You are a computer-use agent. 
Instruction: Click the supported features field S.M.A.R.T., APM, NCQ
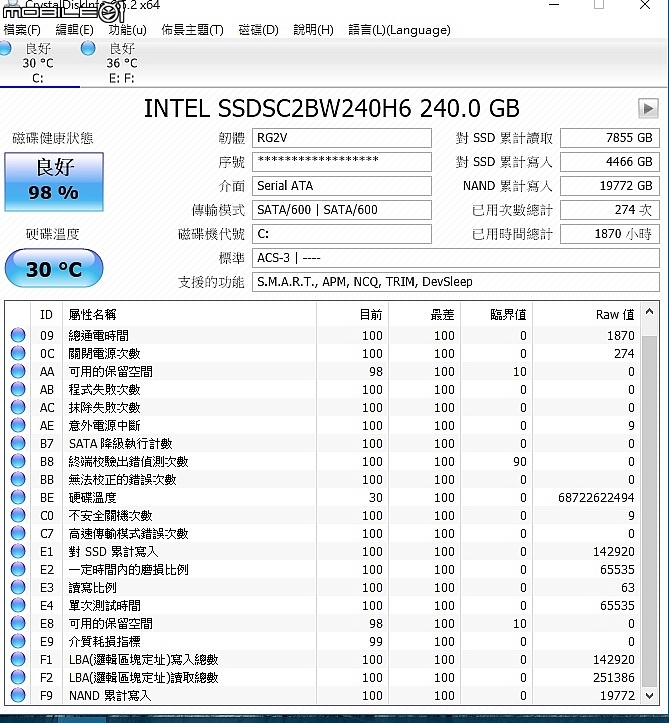tap(456, 282)
